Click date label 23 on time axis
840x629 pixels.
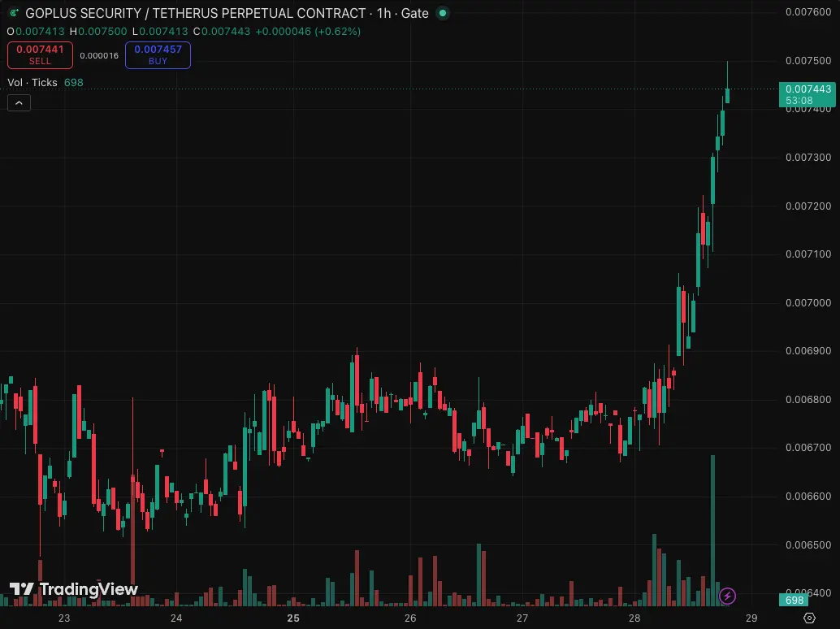coord(64,618)
